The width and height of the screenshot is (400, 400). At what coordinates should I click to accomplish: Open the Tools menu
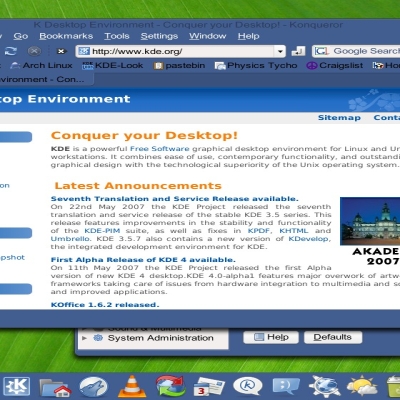click(117, 36)
